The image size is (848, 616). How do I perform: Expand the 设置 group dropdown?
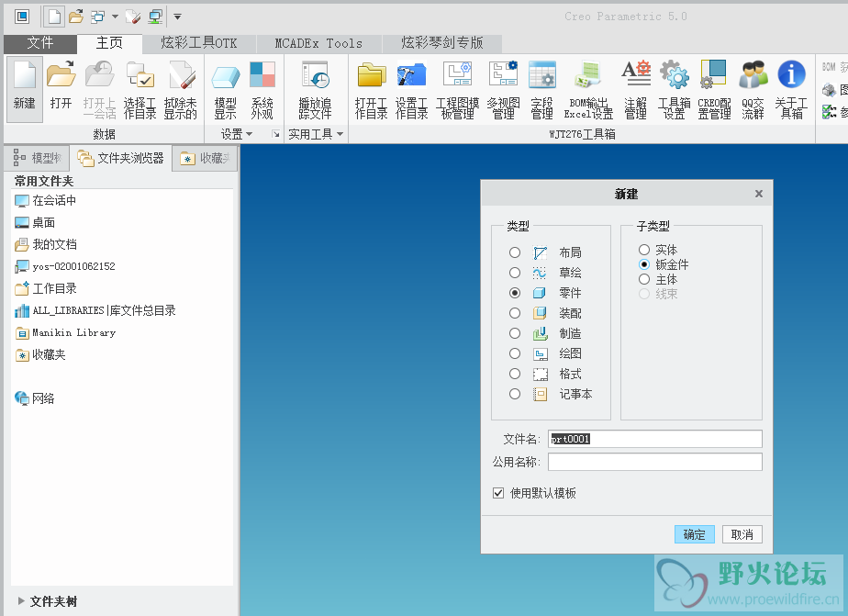point(237,134)
